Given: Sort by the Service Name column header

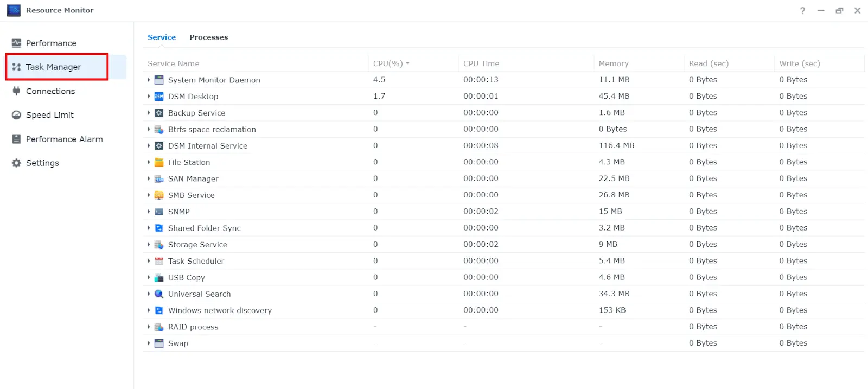Looking at the screenshot, I should click(x=256, y=63).
